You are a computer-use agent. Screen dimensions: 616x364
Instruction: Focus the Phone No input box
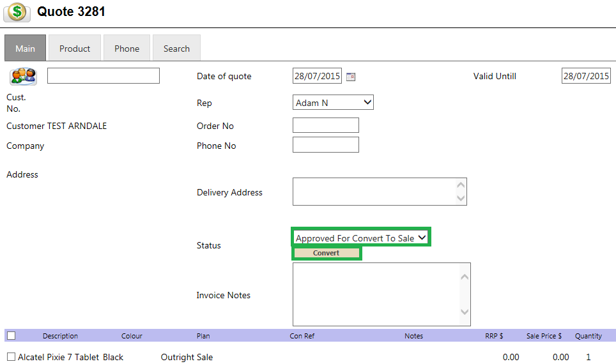coord(325,145)
